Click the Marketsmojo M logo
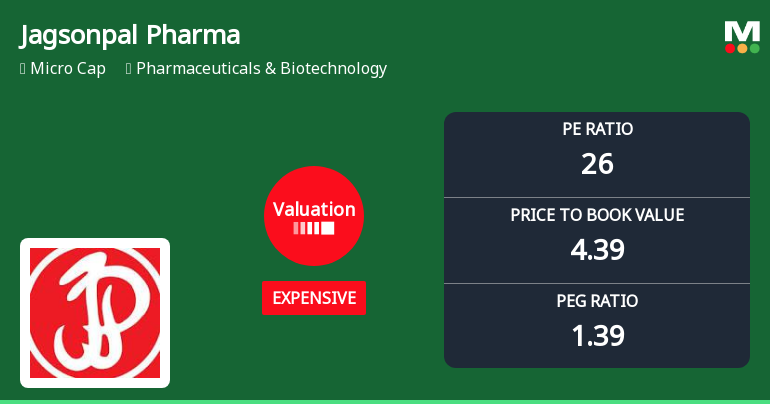Viewport: 770px width, 404px height. [x=742, y=31]
